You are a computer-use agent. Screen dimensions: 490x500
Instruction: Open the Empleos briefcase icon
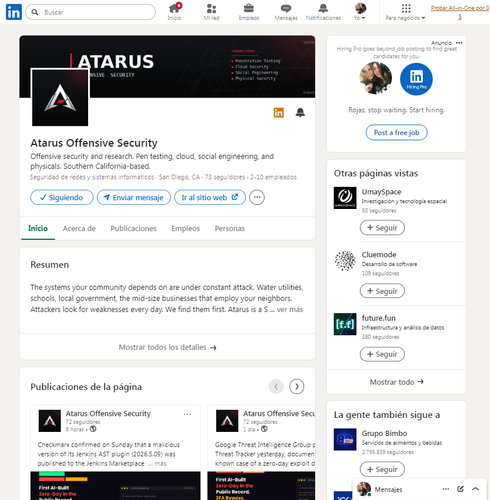[249, 12]
